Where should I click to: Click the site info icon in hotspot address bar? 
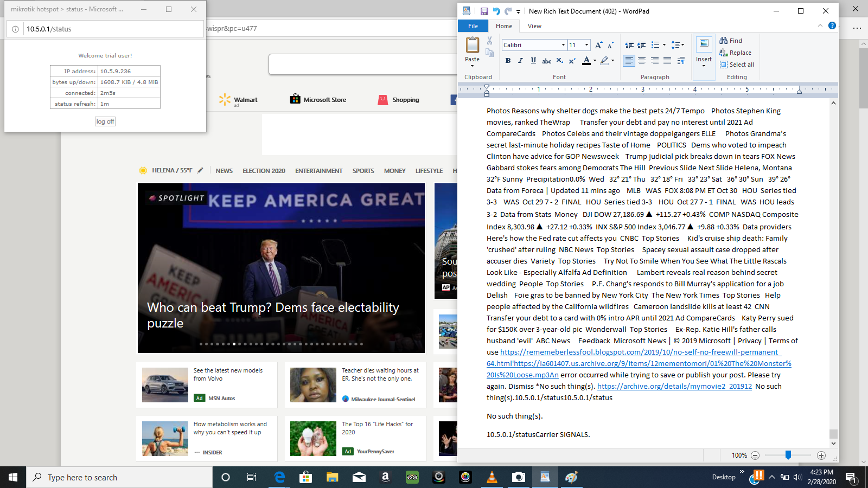(15, 29)
